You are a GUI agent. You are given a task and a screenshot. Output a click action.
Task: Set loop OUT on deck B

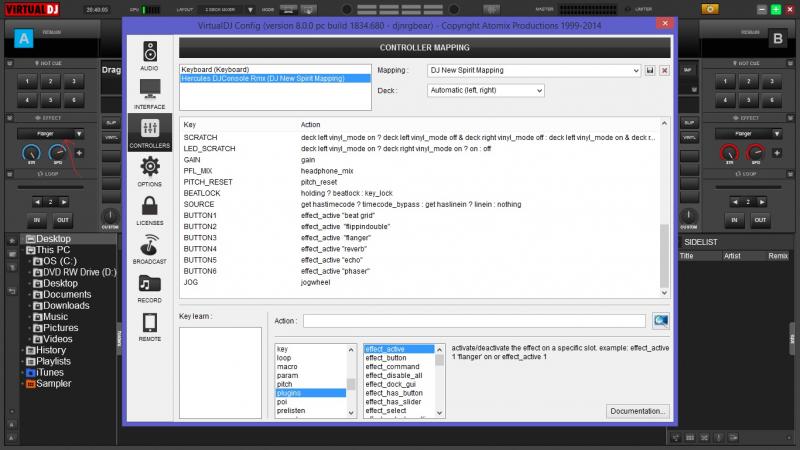(760, 220)
